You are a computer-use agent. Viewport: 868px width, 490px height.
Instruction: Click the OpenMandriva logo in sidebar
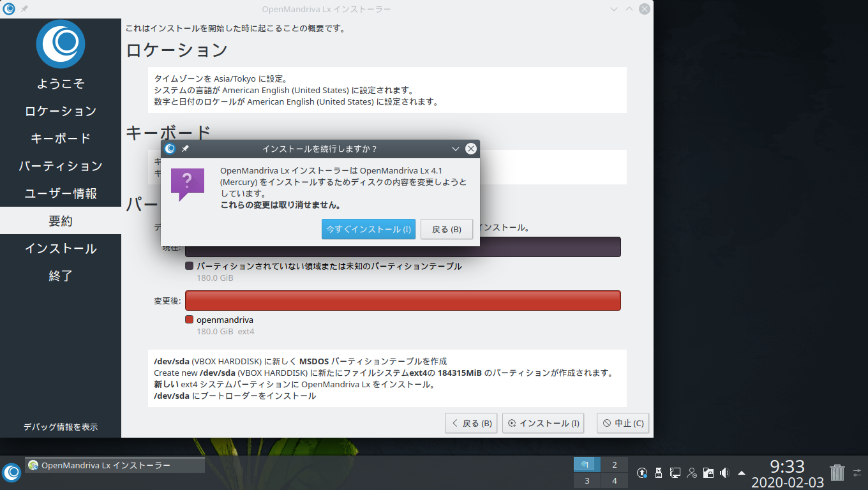click(x=61, y=44)
